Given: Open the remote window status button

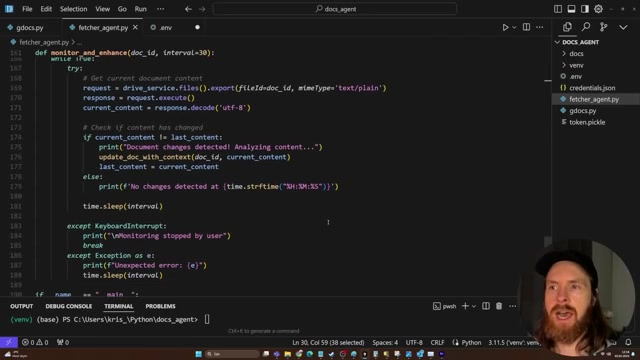Looking at the screenshot, I should [x=9, y=342].
